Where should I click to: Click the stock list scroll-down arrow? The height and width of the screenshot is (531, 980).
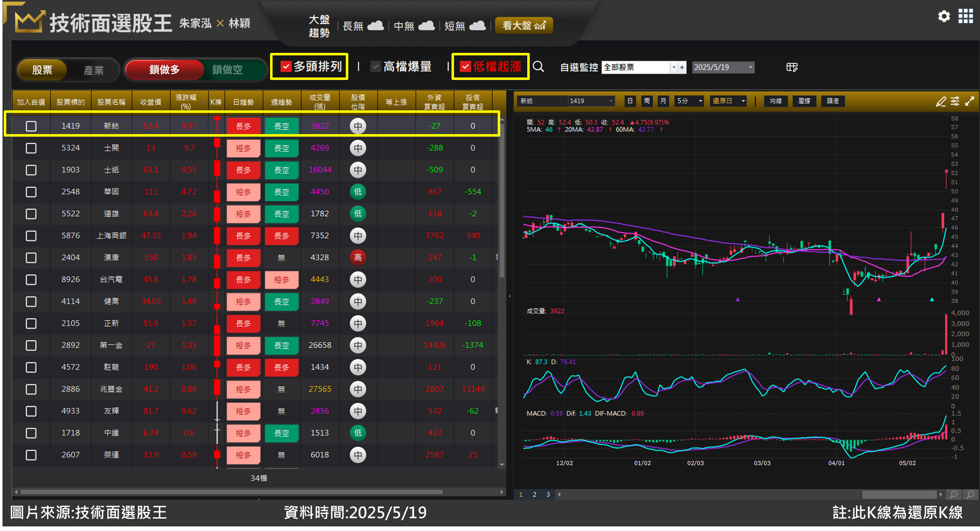502,464
